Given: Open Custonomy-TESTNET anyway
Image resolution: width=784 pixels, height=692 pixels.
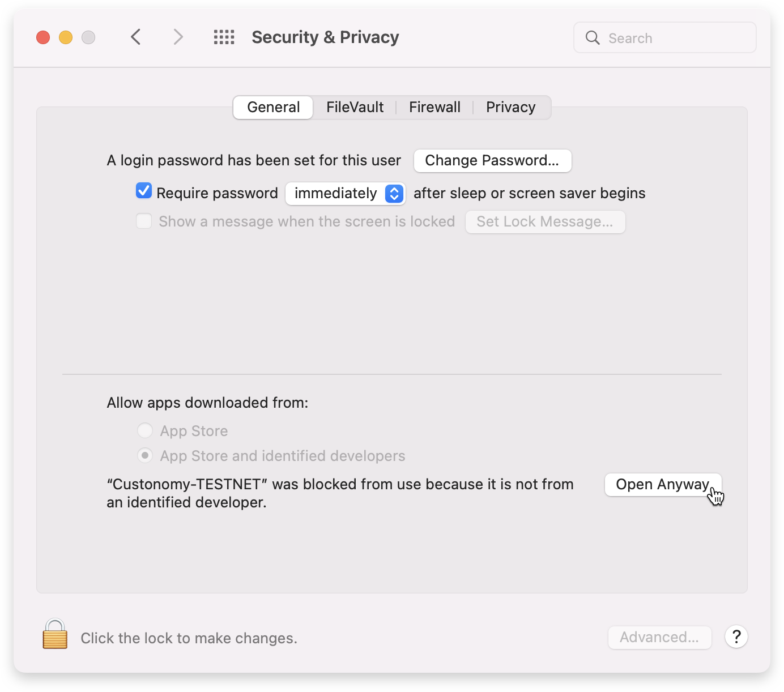Looking at the screenshot, I should pos(663,484).
